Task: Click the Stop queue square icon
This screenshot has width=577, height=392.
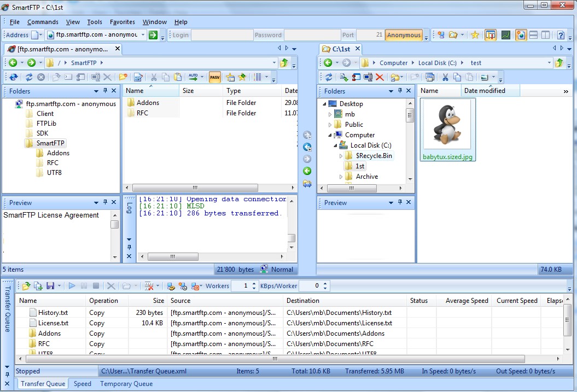Action: pos(96,286)
